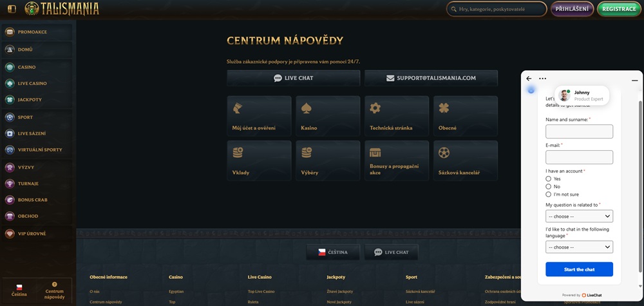This screenshot has height=306, width=644.
Task: Open Technická stránka gear category
Action: click(397, 116)
